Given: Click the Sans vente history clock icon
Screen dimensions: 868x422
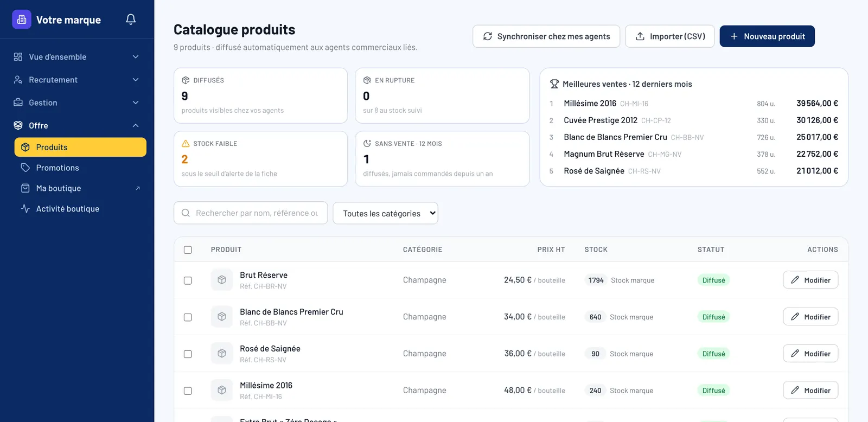Looking at the screenshot, I should coord(367,144).
